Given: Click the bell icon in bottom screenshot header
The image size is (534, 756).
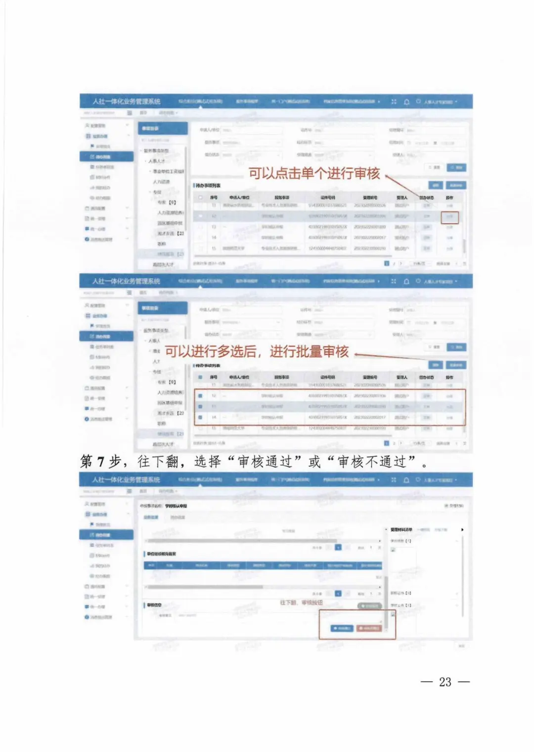Looking at the screenshot, I should coord(406,480).
